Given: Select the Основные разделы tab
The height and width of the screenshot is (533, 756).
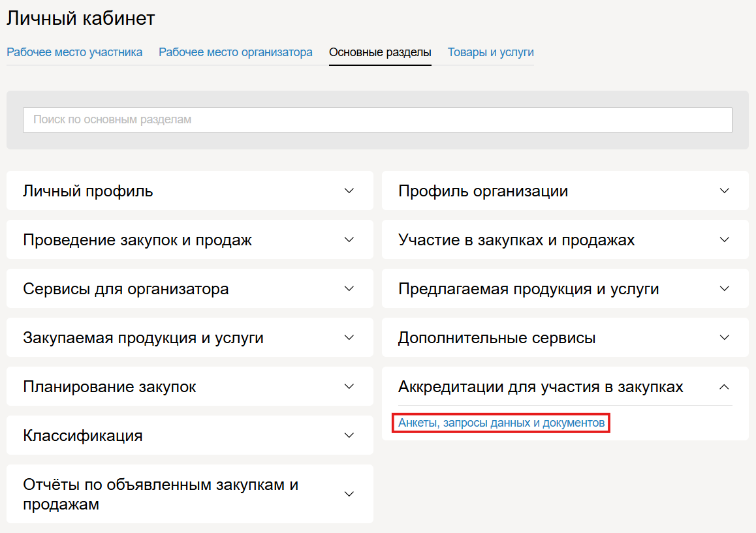Looking at the screenshot, I should click(x=380, y=52).
